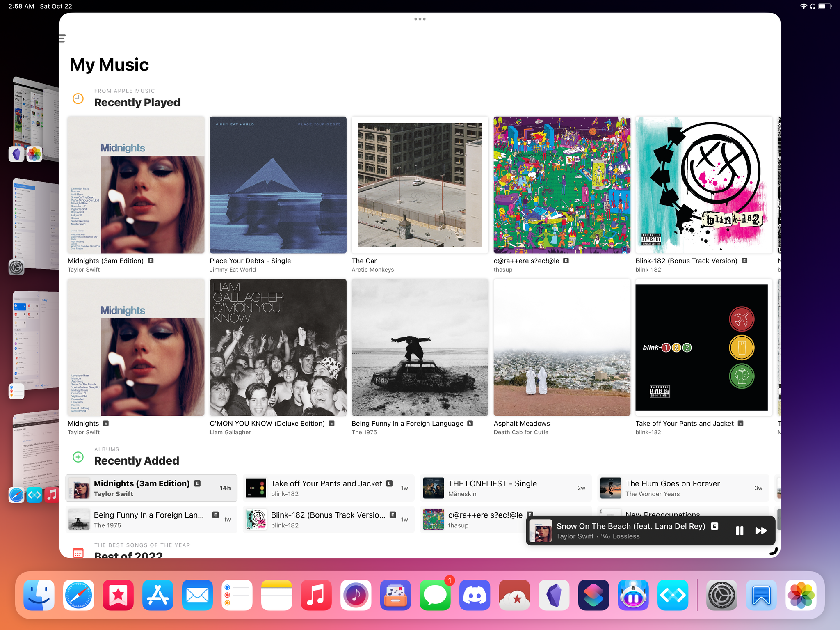The width and height of the screenshot is (840, 630).
Task: Click the Recently Played clock icon
Action: (x=78, y=99)
